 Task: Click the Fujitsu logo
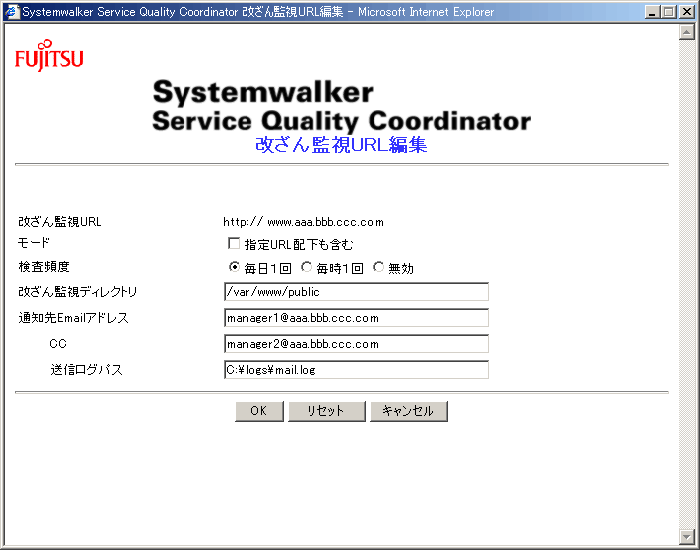[x=49, y=58]
